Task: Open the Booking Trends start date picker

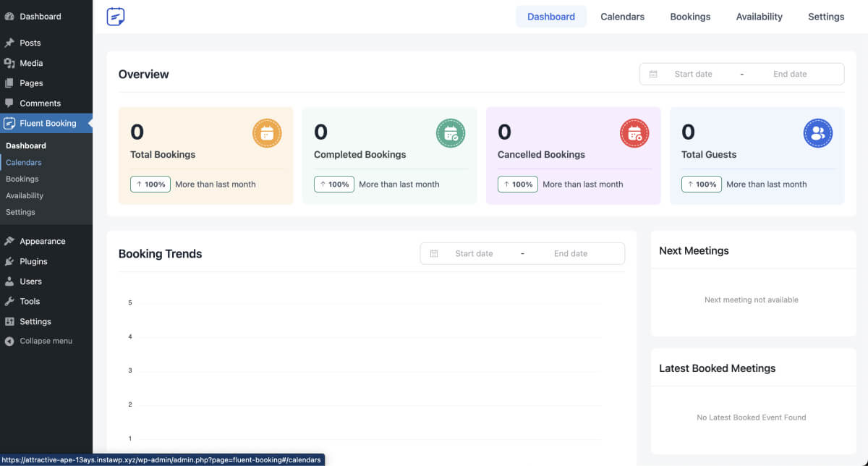Action: tap(474, 253)
